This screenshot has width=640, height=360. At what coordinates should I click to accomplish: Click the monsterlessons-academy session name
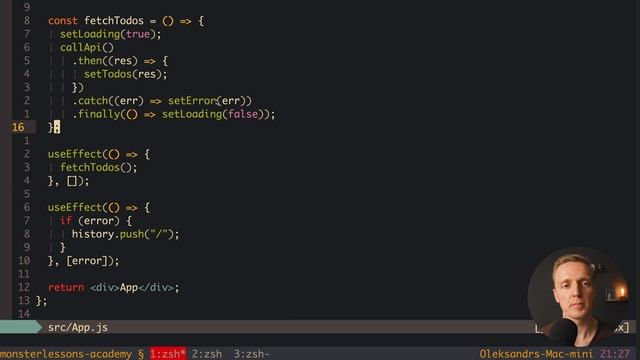click(x=66, y=354)
